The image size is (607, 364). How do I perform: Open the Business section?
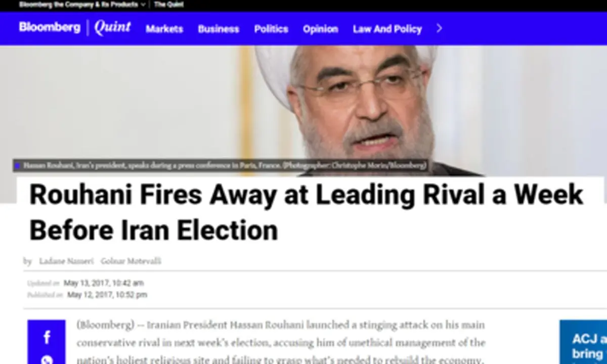click(x=219, y=29)
